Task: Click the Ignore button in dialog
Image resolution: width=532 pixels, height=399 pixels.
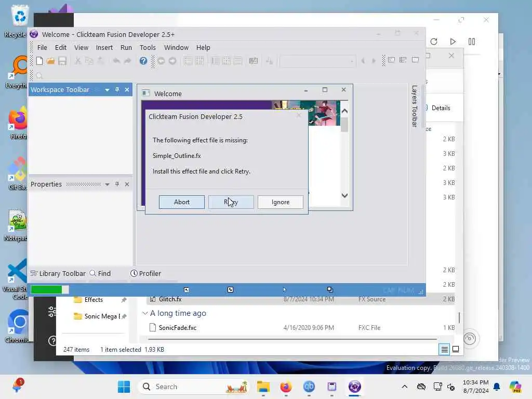Action: click(x=280, y=202)
